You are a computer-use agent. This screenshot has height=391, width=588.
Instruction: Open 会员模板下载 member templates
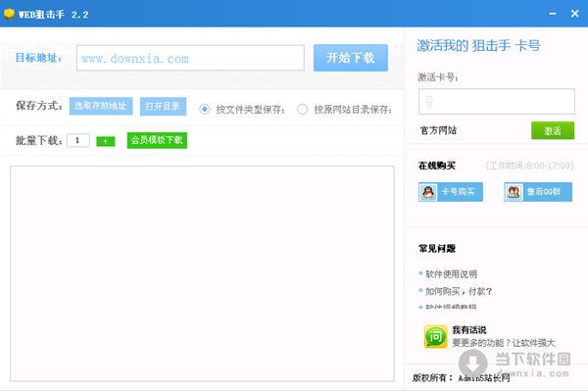coord(157,140)
